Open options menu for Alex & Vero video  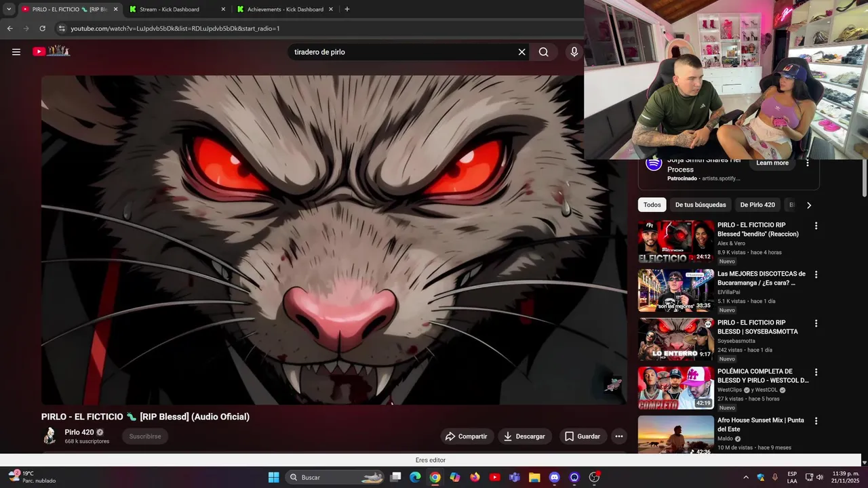click(816, 226)
